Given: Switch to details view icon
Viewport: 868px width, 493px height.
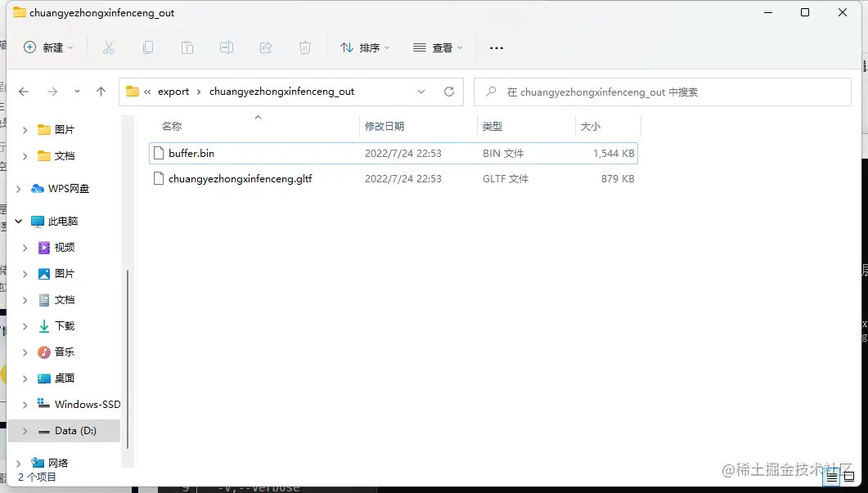Looking at the screenshot, I should (x=831, y=477).
